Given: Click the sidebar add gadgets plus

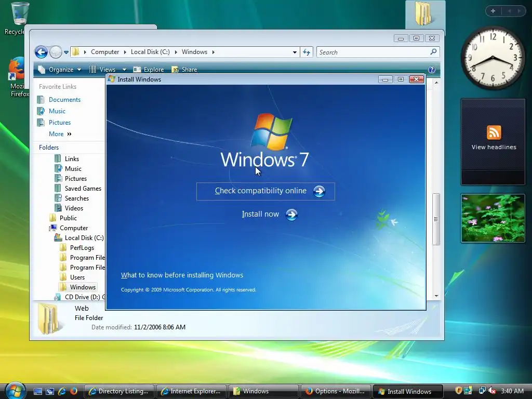Looking at the screenshot, I should (x=493, y=11).
